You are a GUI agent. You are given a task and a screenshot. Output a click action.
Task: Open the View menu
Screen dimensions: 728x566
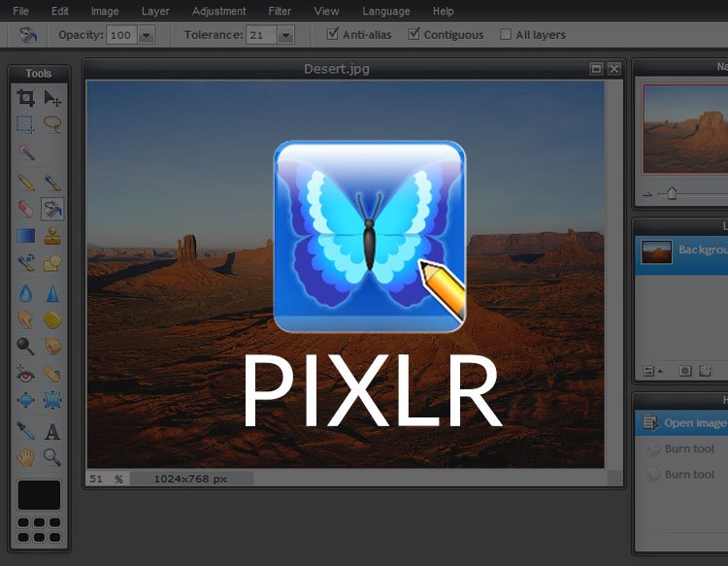(x=326, y=11)
